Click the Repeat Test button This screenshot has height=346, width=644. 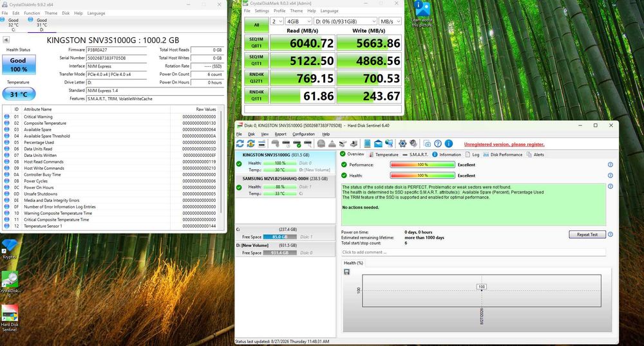587,235
